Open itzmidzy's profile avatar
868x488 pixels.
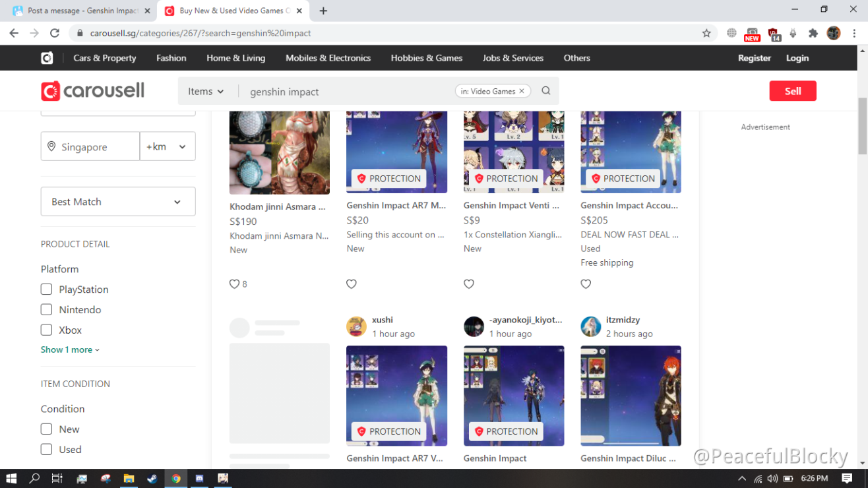pyautogui.click(x=590, y=326)
